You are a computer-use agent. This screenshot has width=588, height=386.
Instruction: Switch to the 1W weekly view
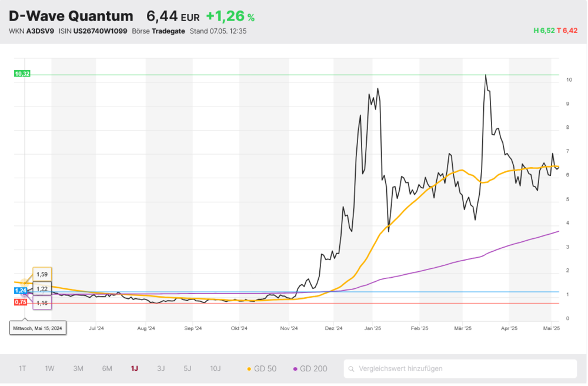[x=49, y=368]
